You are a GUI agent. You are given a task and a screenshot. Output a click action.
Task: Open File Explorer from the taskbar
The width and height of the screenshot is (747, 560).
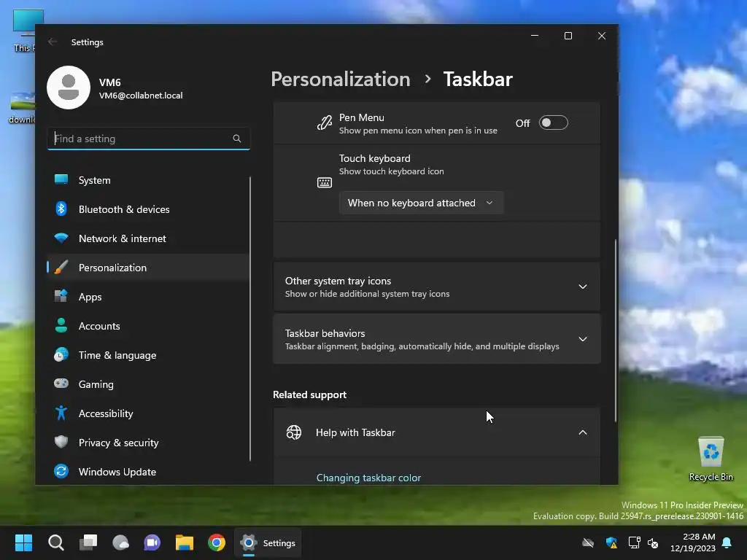185,542
